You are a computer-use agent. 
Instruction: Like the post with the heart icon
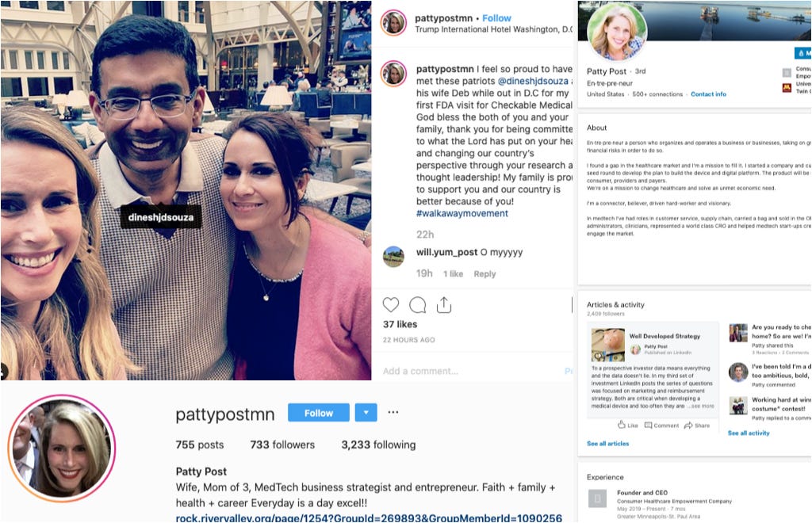click(391, 305)
